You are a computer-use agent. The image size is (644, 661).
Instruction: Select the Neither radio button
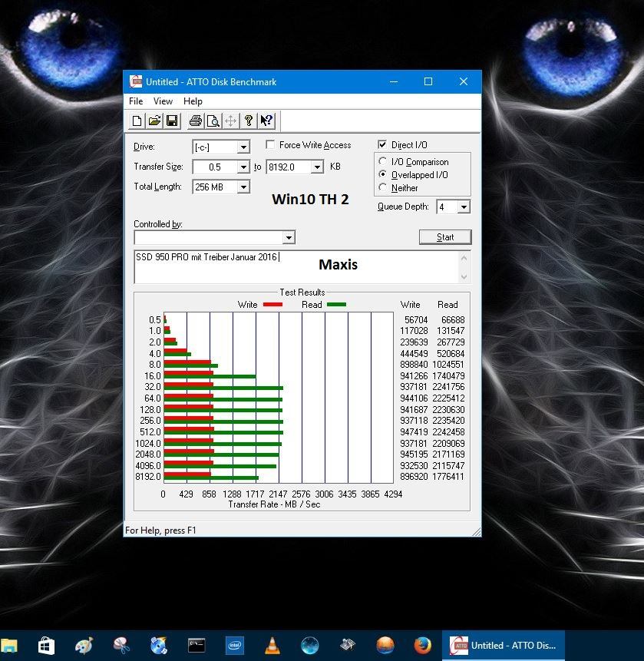(x=383, y=187)
